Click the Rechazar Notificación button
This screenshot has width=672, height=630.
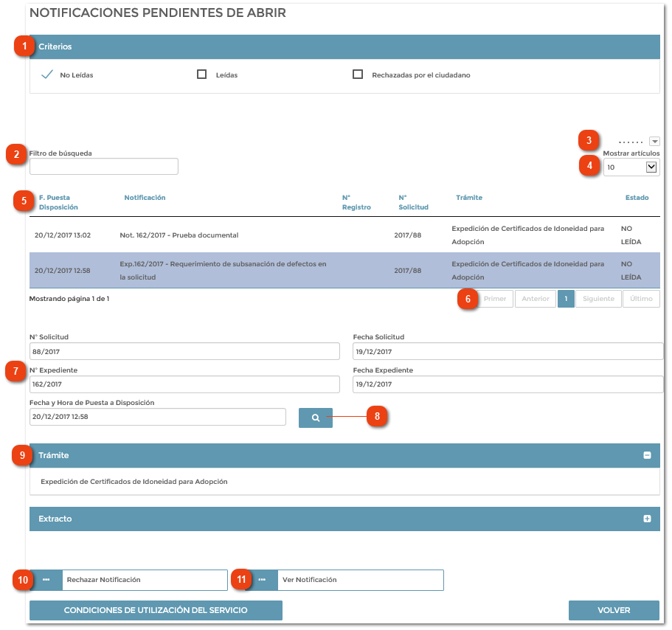[145, 580]
